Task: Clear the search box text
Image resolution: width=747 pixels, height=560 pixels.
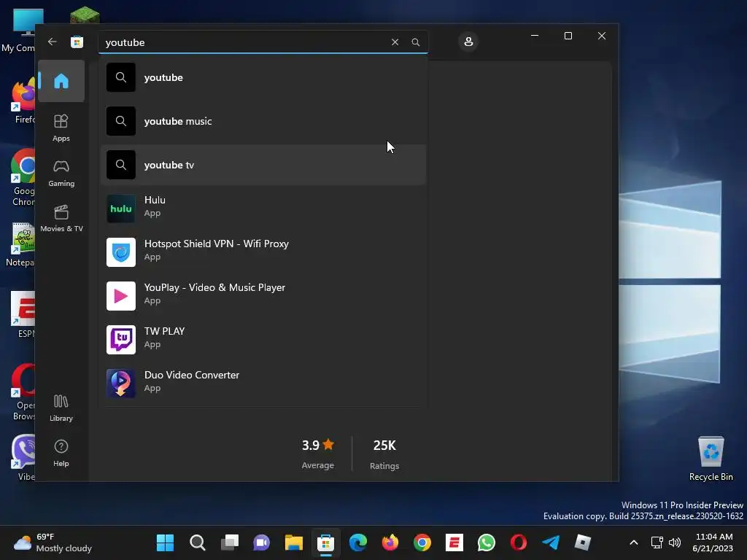Action: point(395,42)
